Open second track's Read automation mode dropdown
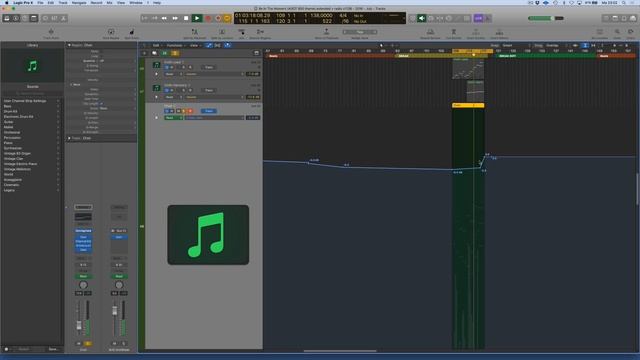 click(x=173, y=97)
